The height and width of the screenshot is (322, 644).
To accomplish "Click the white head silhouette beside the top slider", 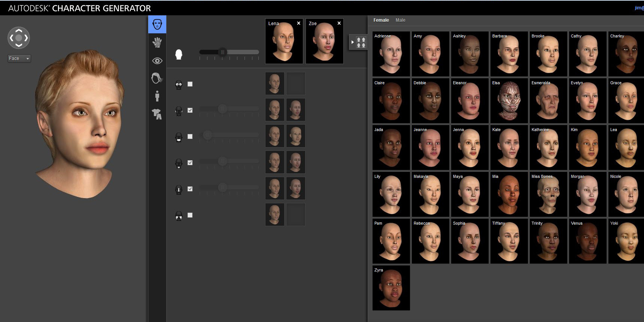I will tap(179, 55).
